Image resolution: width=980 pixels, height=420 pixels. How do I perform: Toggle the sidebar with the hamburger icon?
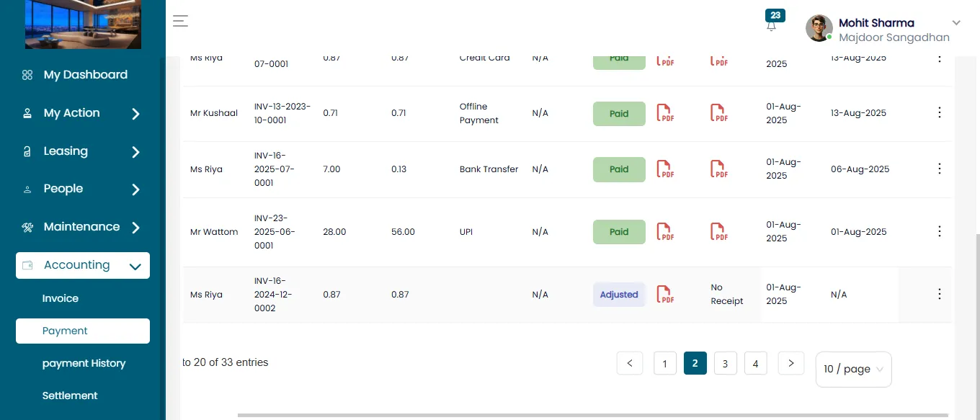[x=180, y=21]
